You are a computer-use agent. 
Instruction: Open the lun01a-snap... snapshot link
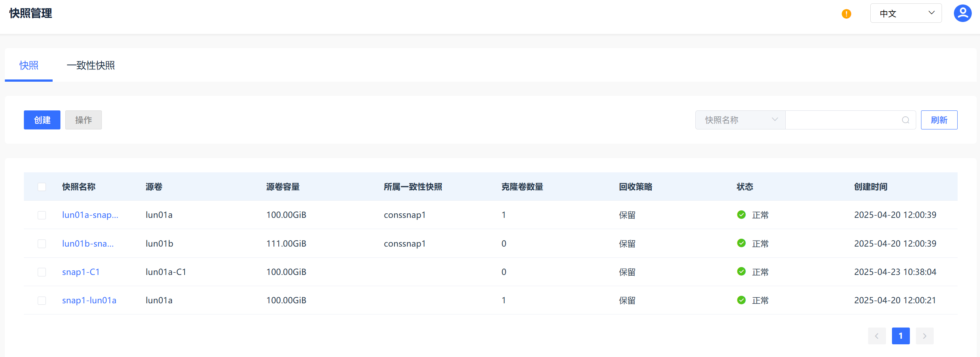coord(90,215)
